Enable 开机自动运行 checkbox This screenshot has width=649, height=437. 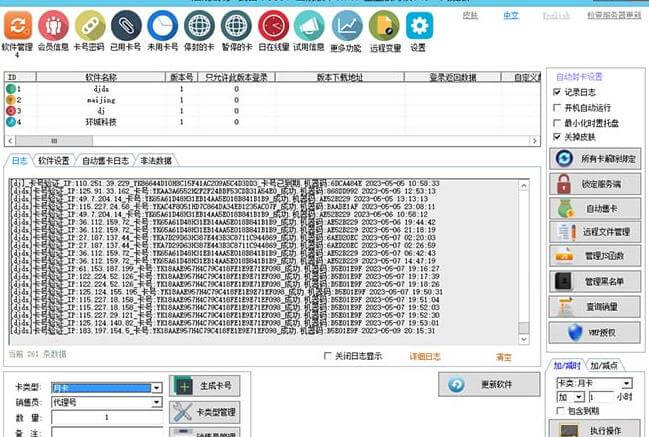[x=557, y=108]
